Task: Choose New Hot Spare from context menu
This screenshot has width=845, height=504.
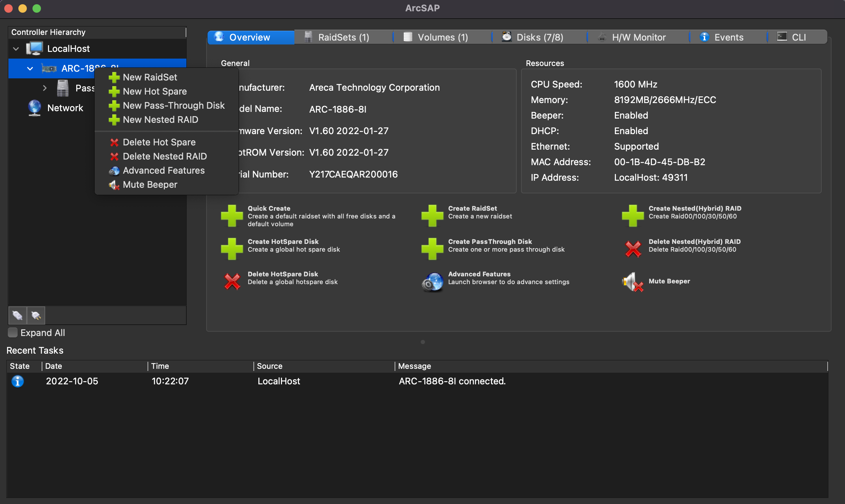Action: (x=155, y=91)
